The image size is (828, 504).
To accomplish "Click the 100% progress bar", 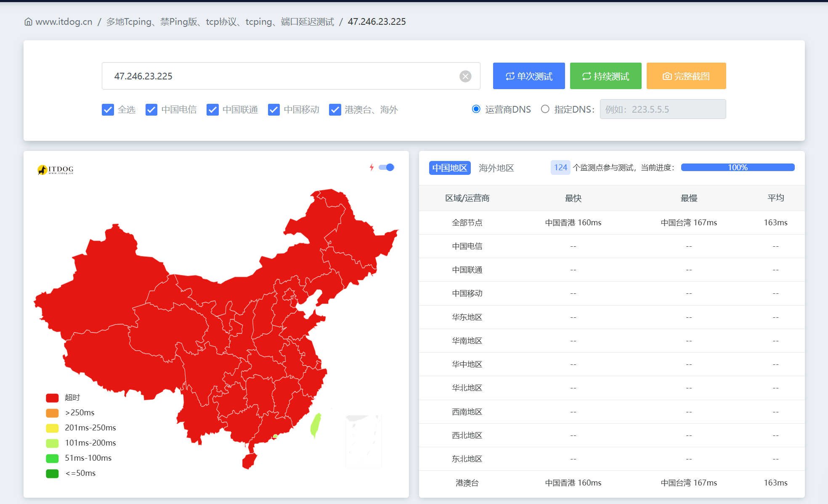I will tap(738, 167).
